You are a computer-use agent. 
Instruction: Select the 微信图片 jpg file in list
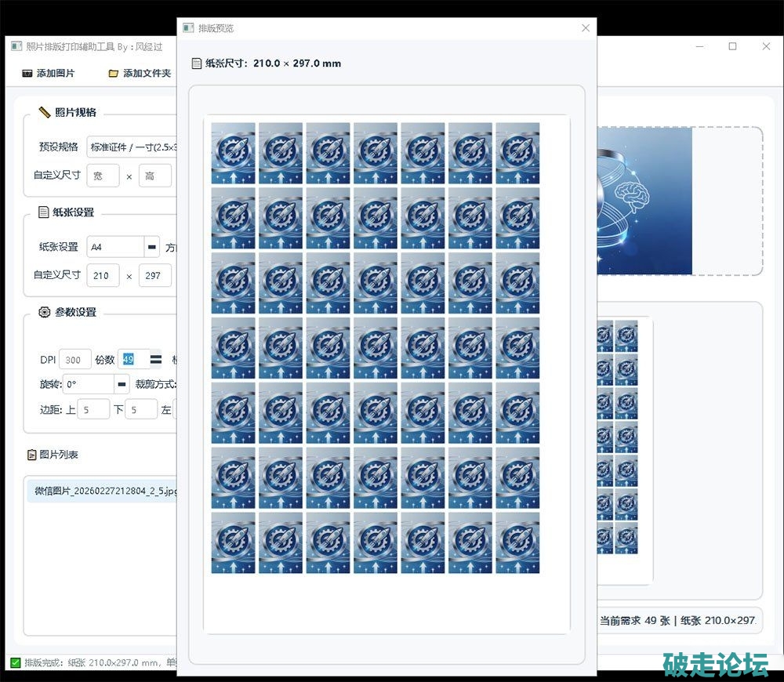[103, 492]
